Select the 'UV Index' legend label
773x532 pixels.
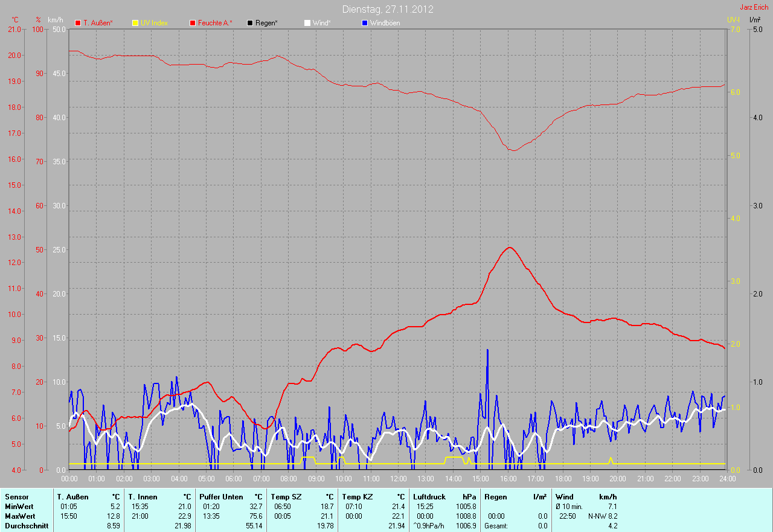tap(154, 23)
